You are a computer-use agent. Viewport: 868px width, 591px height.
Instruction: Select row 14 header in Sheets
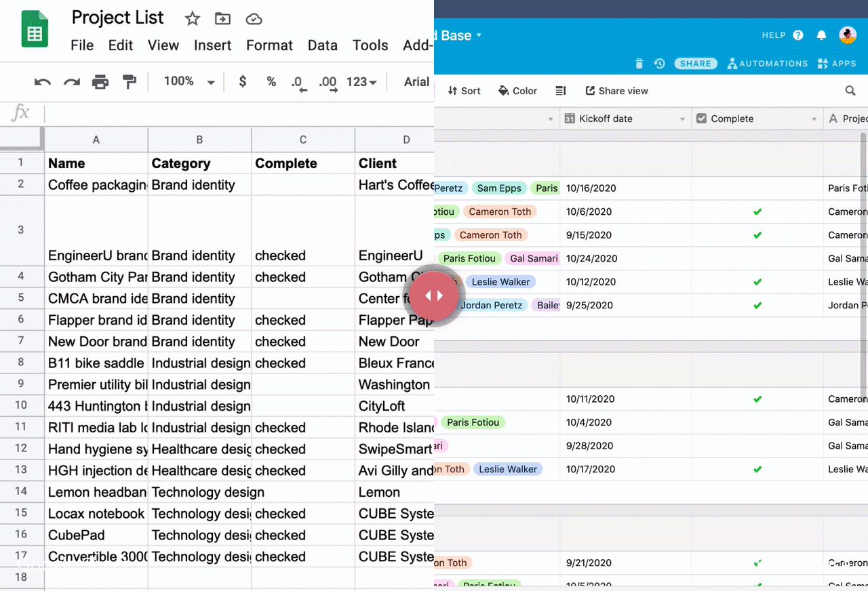pyautogui.click(x=21, y=492)
